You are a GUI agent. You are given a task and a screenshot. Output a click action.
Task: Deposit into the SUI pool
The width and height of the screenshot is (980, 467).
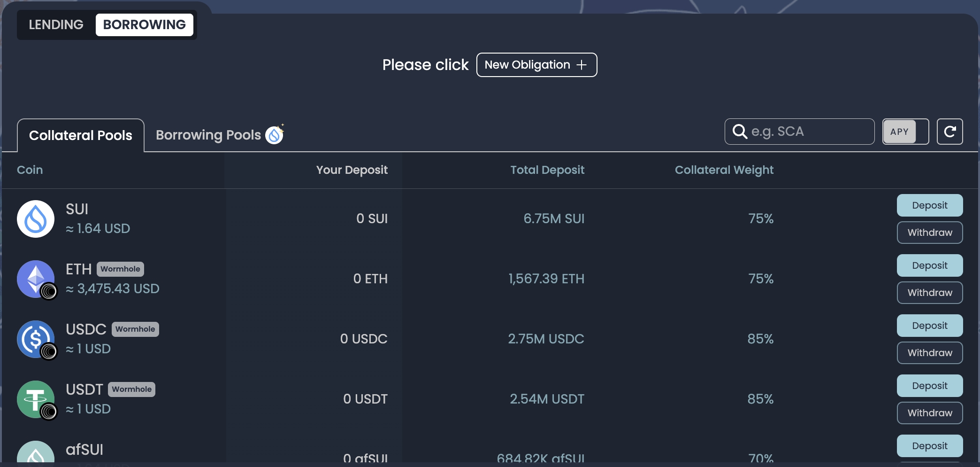click(929, 205)
